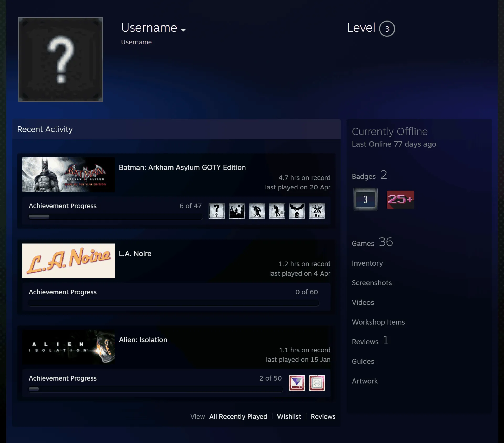Click the 25+ game collector badge
Viewport: 504px width, 443px height.
pyautogui.click(x=401, y=199)
